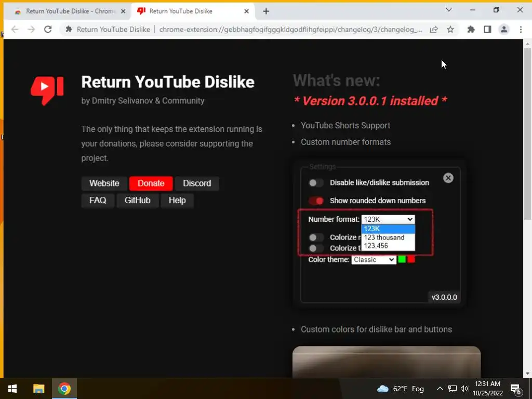Click the browser forward arrow

[x=31, y=30]
